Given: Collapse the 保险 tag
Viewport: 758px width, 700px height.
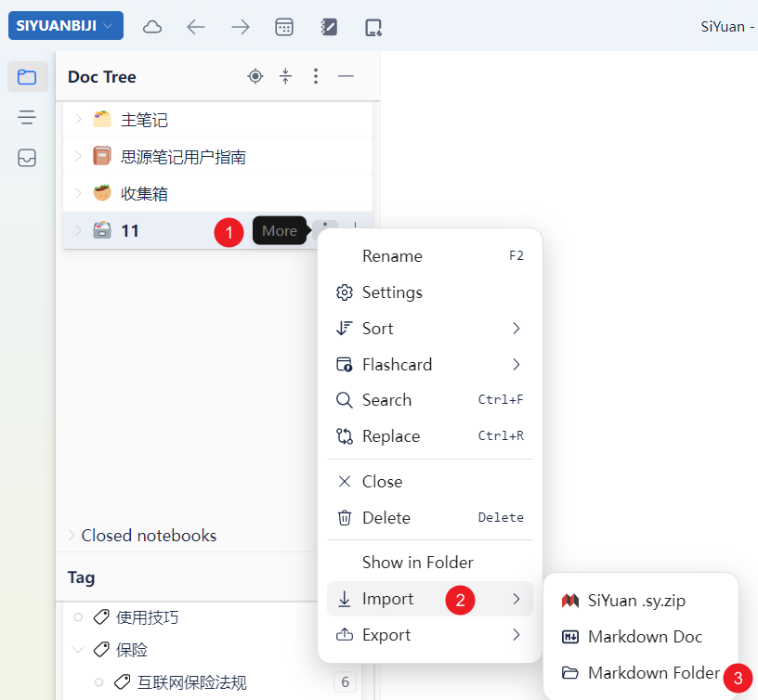Looking at the screenshot, I should click(x=78, y=650).
